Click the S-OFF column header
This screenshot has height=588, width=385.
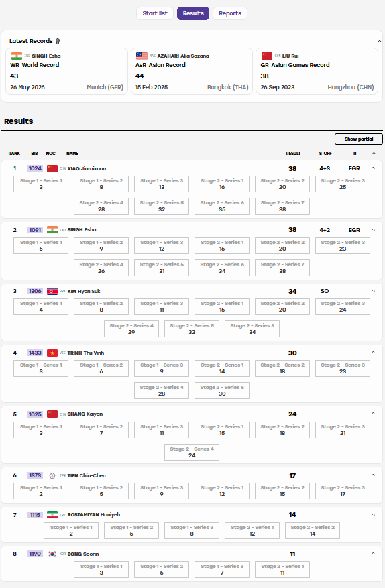[325, 154]
